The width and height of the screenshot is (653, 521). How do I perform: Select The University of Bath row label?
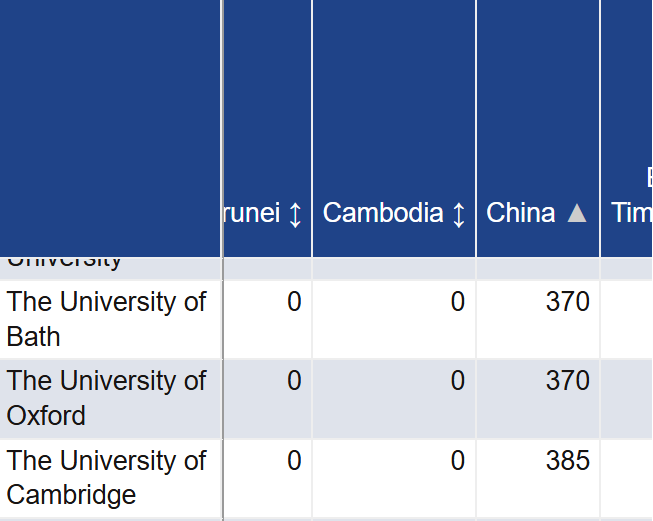pyautogui.click(x=106, y=318)
